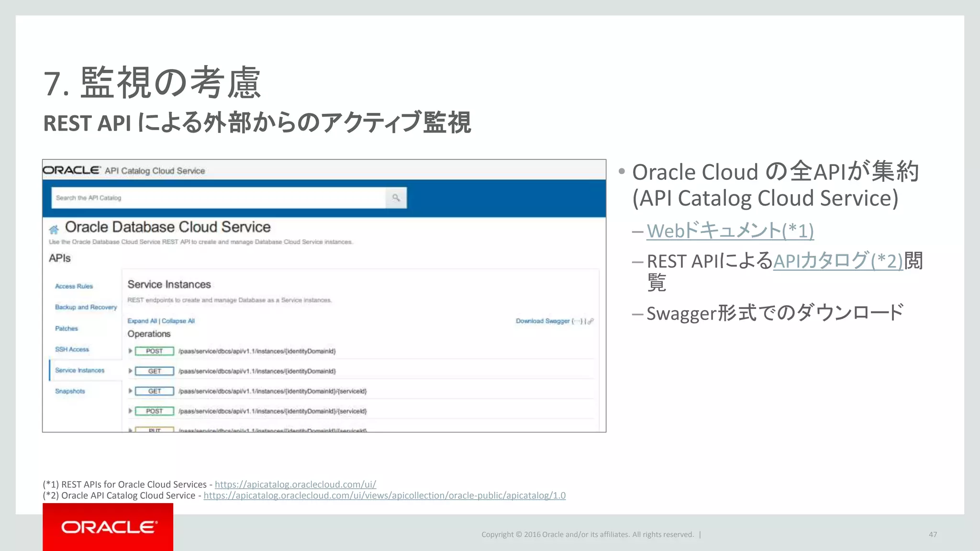Expand the GET instances serviceId operation
Viewport: 980px width, 551px height.
130,391
